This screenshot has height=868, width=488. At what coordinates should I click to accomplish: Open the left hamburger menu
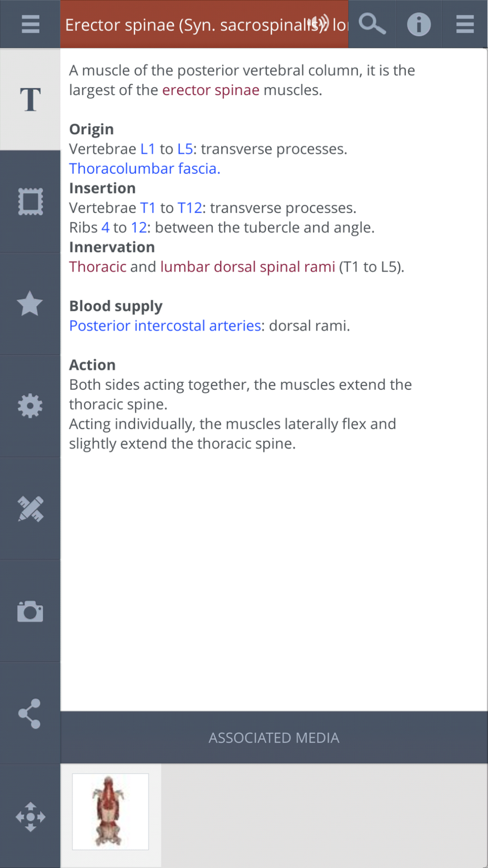point(30,24)
